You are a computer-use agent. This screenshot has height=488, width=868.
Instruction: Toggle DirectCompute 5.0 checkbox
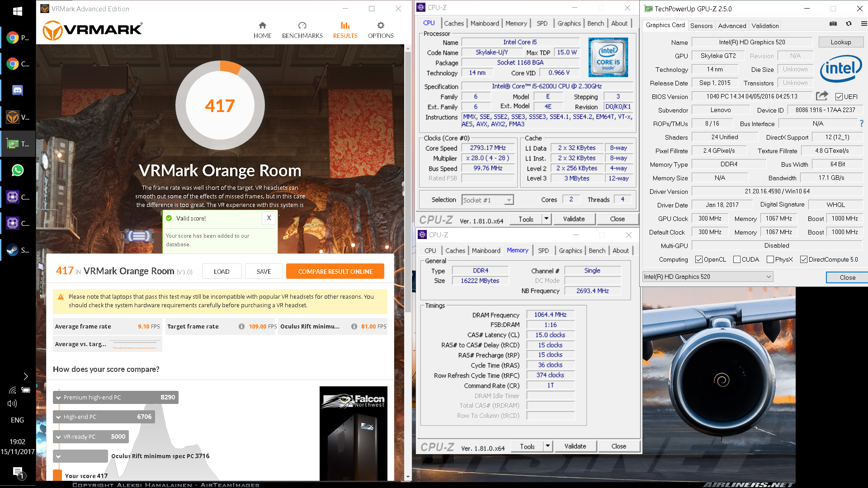tap(804, 259)
